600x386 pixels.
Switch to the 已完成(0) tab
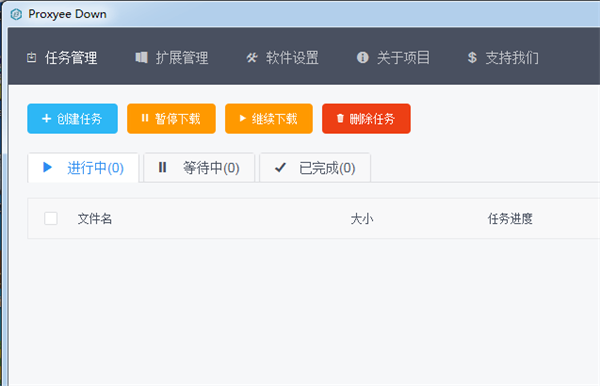coord(315,168)
